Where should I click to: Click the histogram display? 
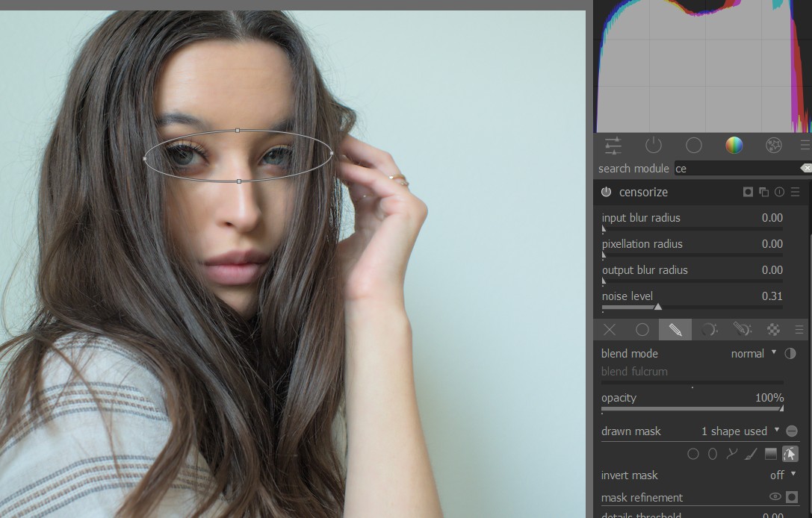coord(702,66)
